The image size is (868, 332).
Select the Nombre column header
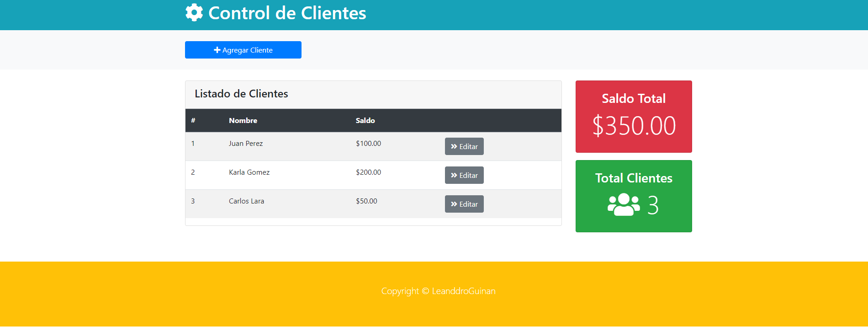tap(243, 121)
